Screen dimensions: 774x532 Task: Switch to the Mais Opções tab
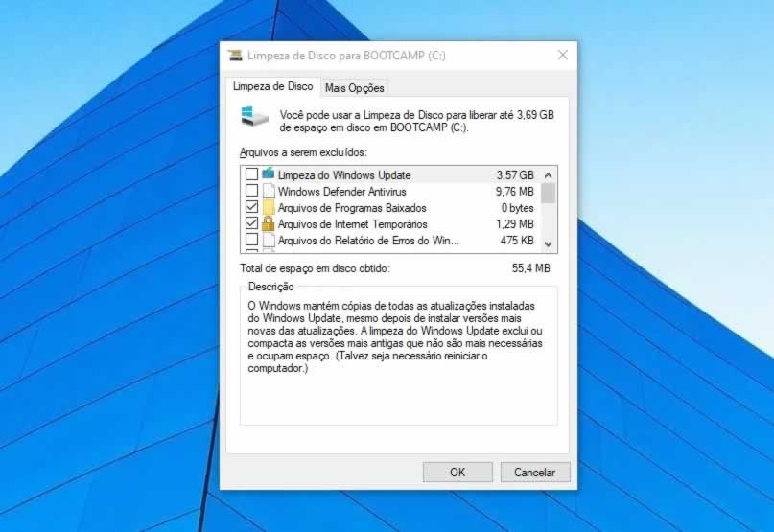click(354, 88)
